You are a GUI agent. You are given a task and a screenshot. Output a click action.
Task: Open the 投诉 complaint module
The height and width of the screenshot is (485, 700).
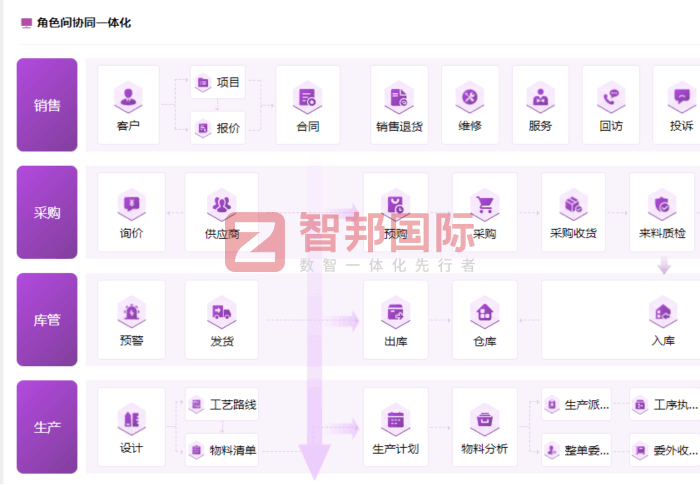click(677, 105)
